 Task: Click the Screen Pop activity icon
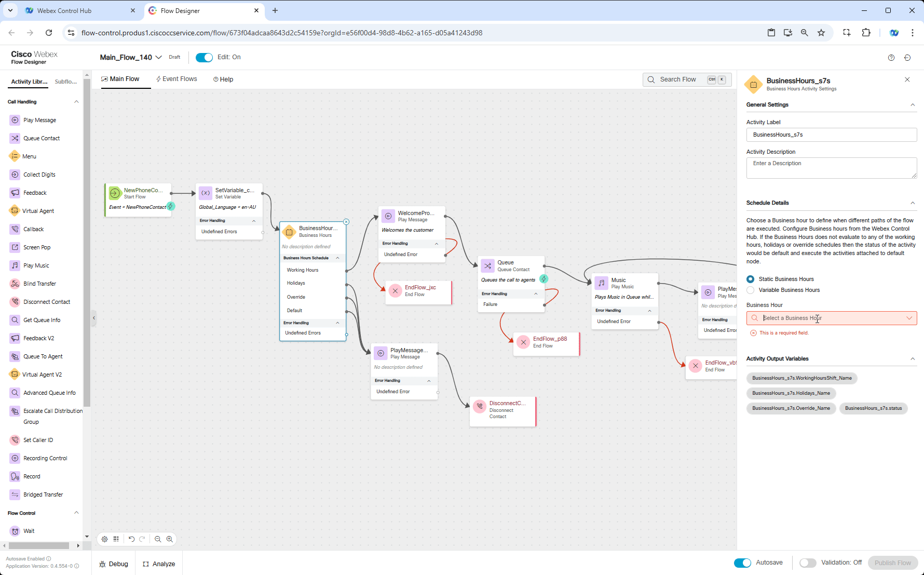tap(15, 247)
